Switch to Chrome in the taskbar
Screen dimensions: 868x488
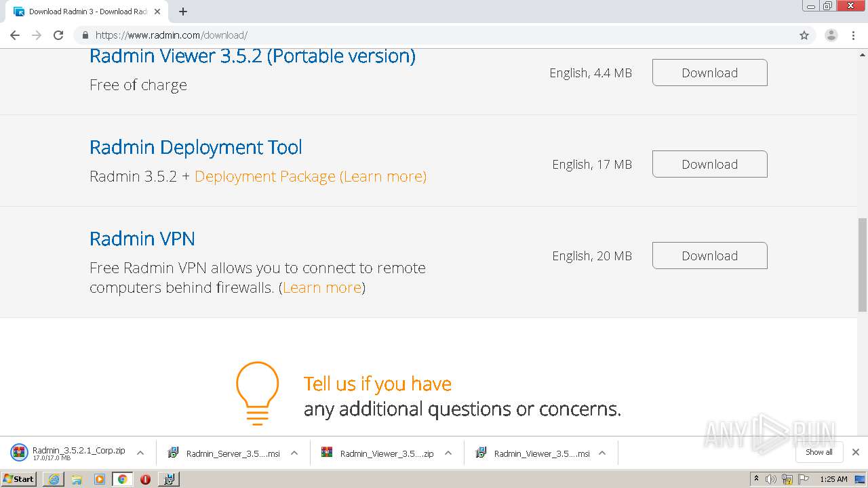click(x=122, y=479)
